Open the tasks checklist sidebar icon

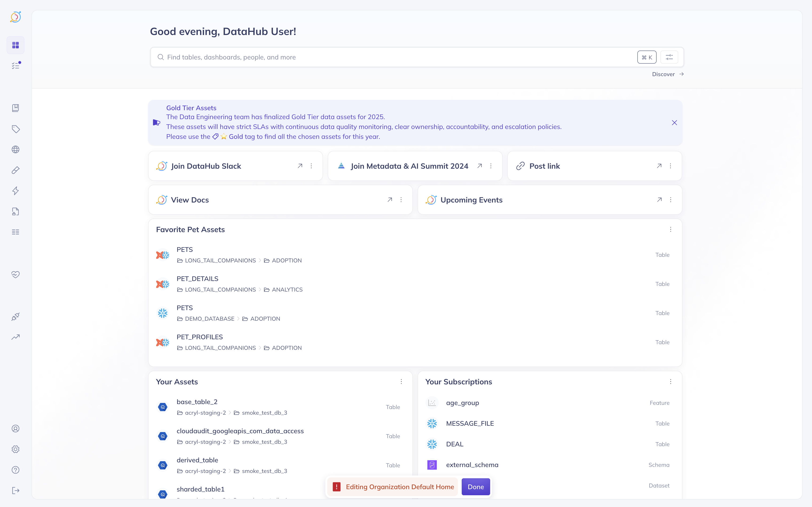16,66
